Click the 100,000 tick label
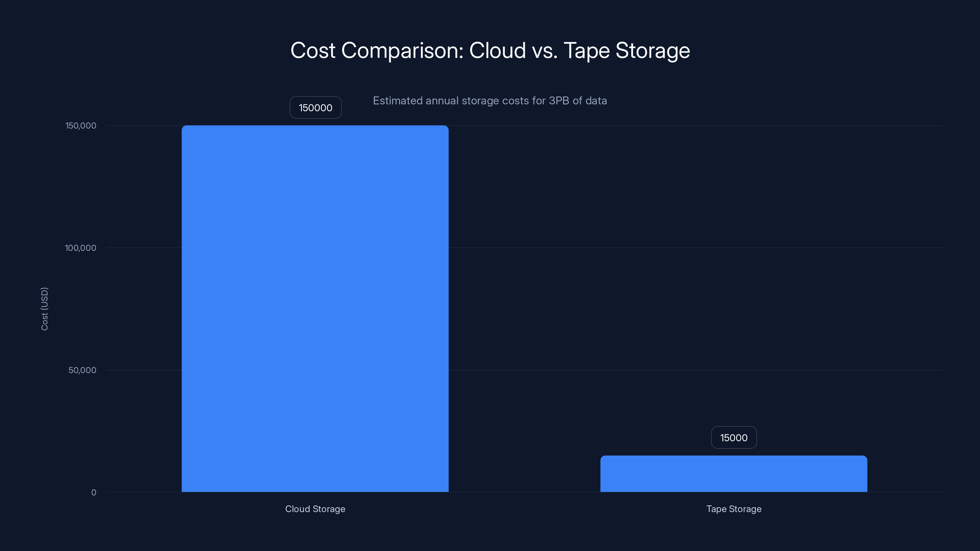The height and width of the screenshot is (551, 980). tap(81, 248)
